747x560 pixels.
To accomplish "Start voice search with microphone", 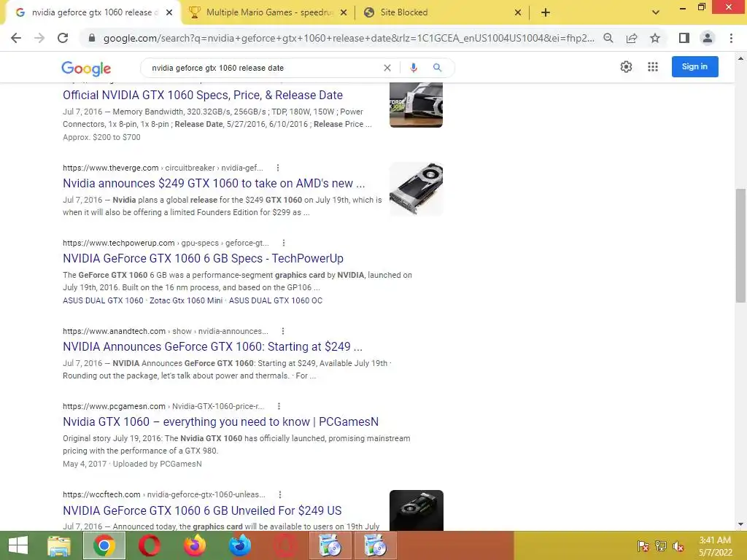I will [414, 68].
